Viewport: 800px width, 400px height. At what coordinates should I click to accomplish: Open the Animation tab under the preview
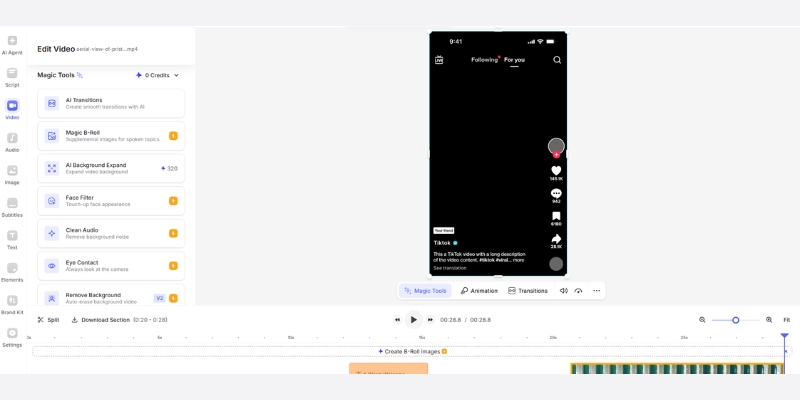pos(479,291)
